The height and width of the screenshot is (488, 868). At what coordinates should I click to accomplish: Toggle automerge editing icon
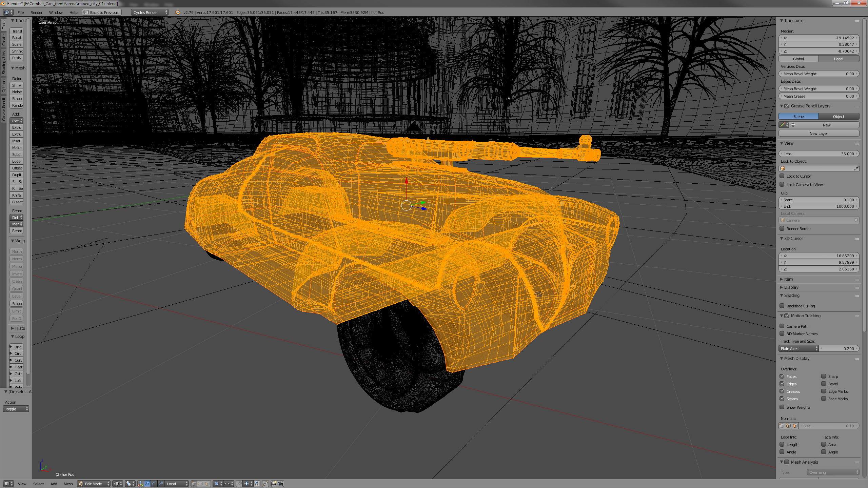(265, 484)
